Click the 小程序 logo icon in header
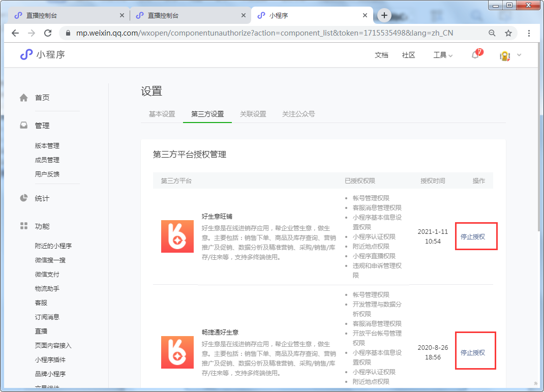 (x=26, y=54)
